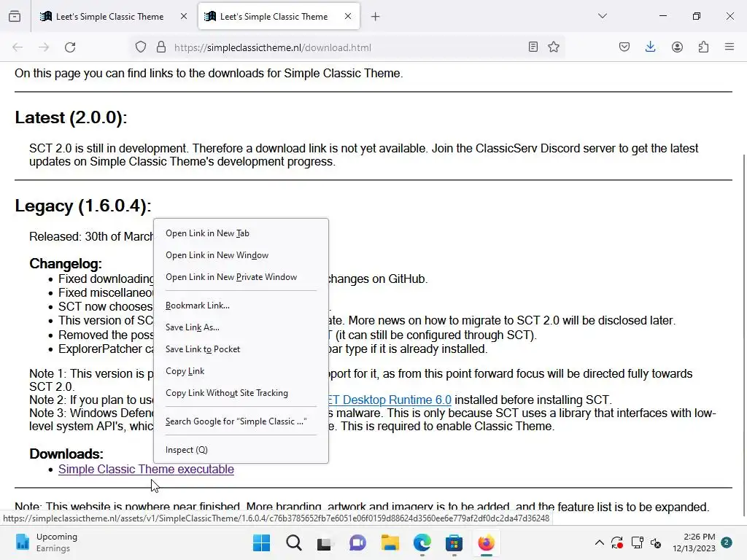Open tracking protection shield icon
This screenshot has width=747, height=560.
141,47
